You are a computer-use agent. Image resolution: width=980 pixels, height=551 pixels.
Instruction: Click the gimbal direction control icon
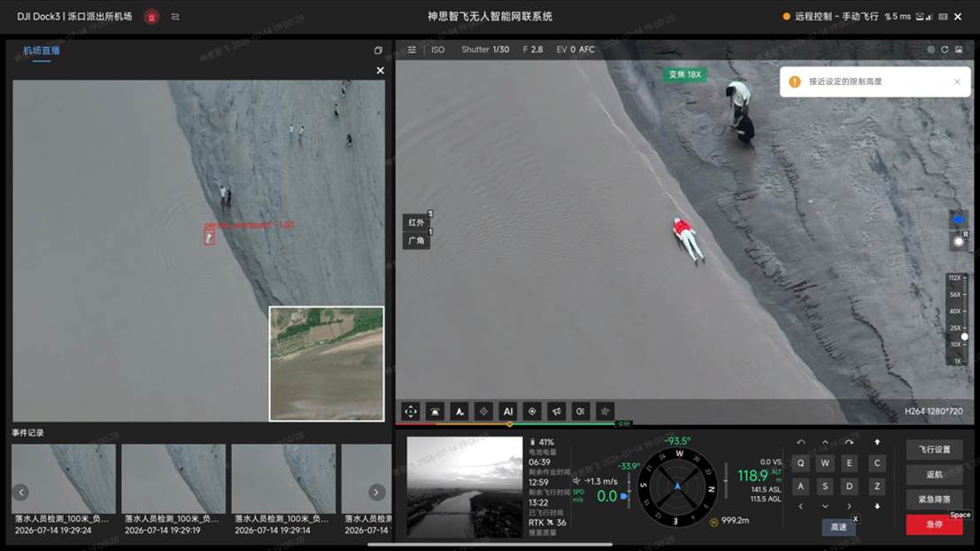tap(411, 412)
